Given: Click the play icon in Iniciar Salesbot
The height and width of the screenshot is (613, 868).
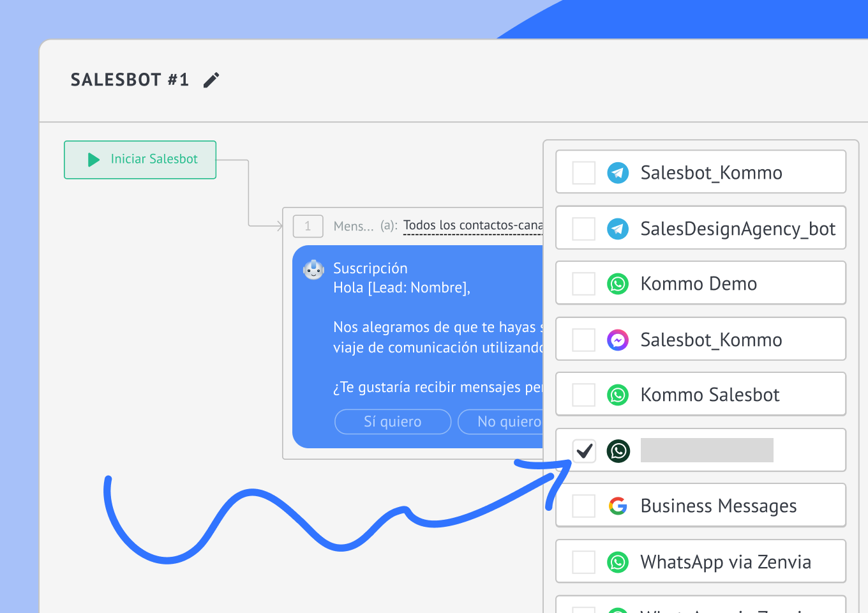Looking at the screenshot, I should (x=94, y=160).
